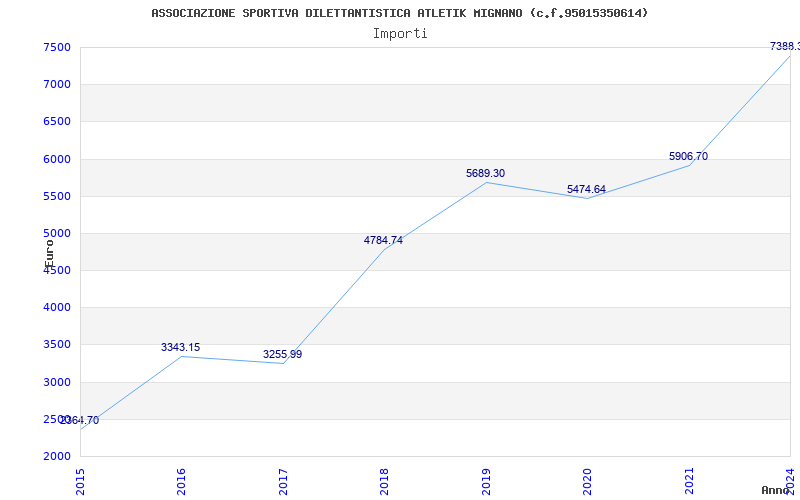The height and width of the screenshot is (500, 800).
Task: Click the 3500 y-axis tick
Action: 57,345
